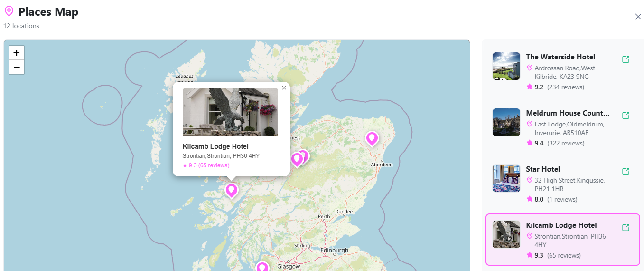644x271 pixels.
Task: Select The Waterside Hotel title in list
Action: click(x=560, y=57)
